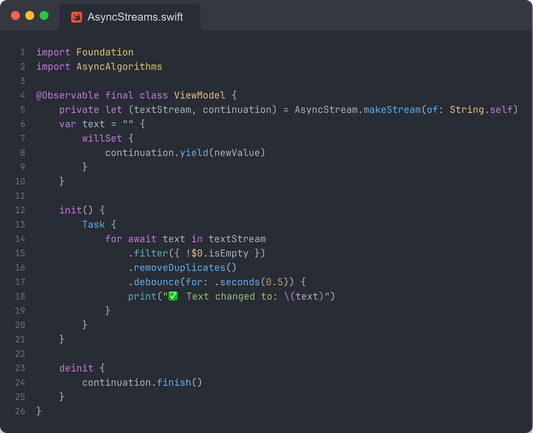
Task: Click line number 18 in gutter
Action: click(x=20, y=296)
